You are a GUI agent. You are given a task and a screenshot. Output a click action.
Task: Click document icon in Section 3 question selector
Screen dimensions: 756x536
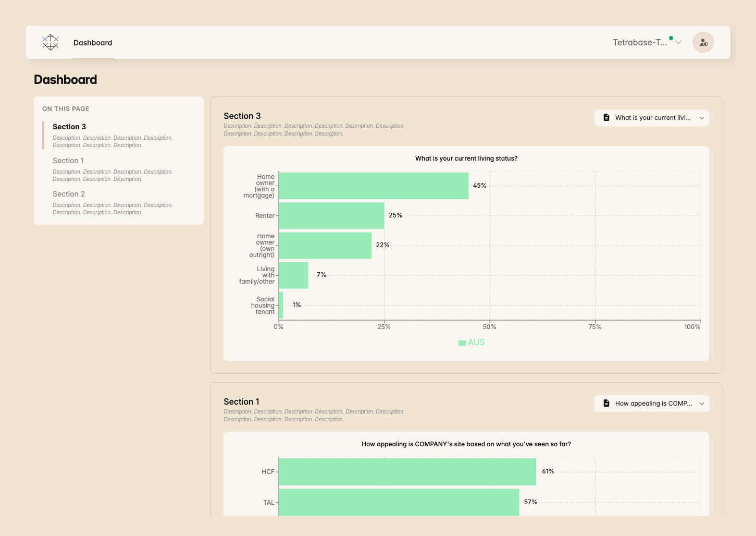tap(606, 118)
